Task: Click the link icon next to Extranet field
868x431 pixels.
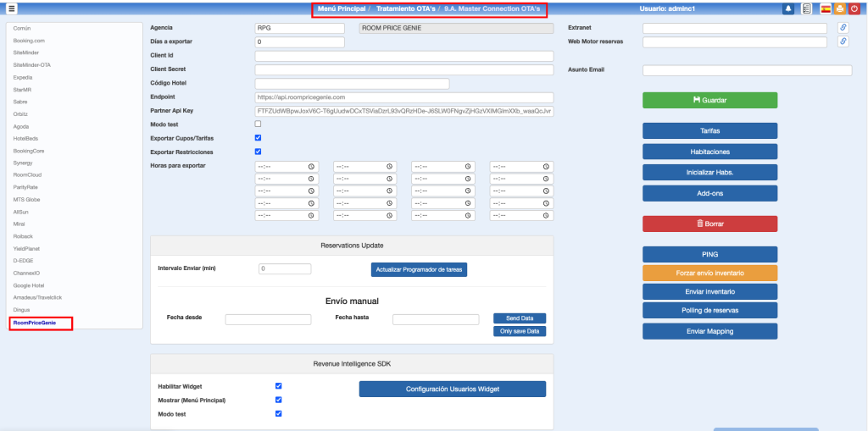Action: pos(843,28)
